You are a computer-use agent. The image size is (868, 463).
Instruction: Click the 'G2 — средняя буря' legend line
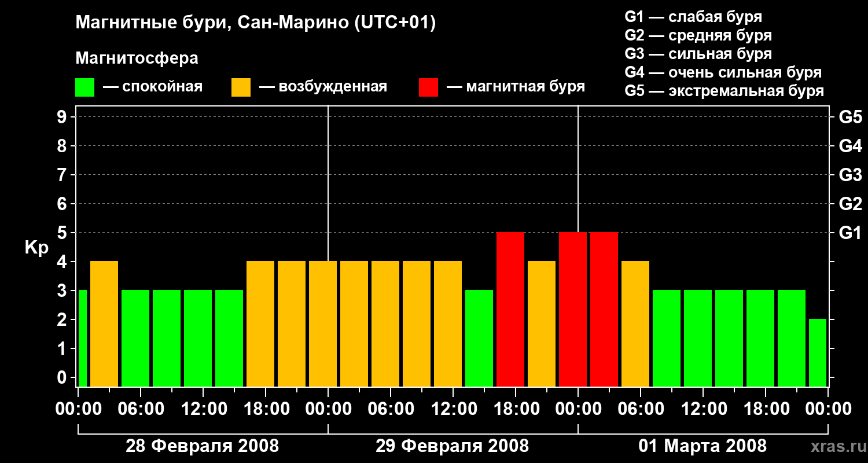pyautogui.click(x=698, y=35)
